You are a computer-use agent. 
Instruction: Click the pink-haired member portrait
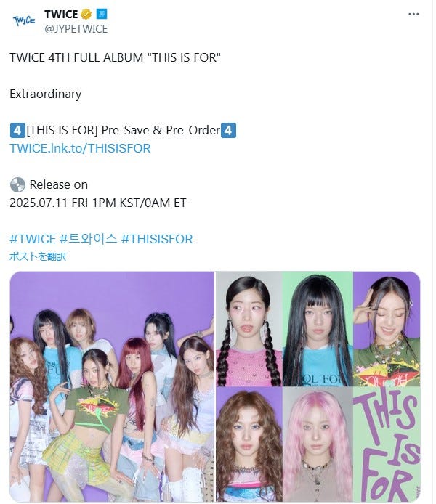(x=318, y=444)
